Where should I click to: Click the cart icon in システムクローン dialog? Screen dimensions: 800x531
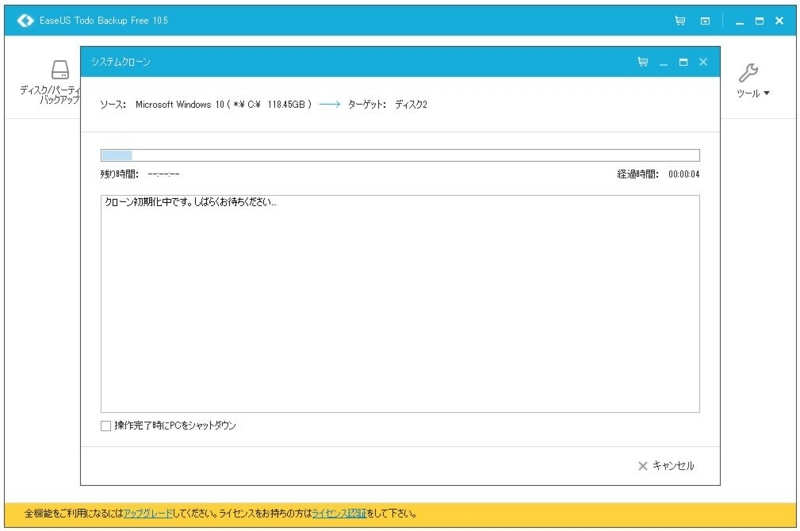(x=643, y=62)
